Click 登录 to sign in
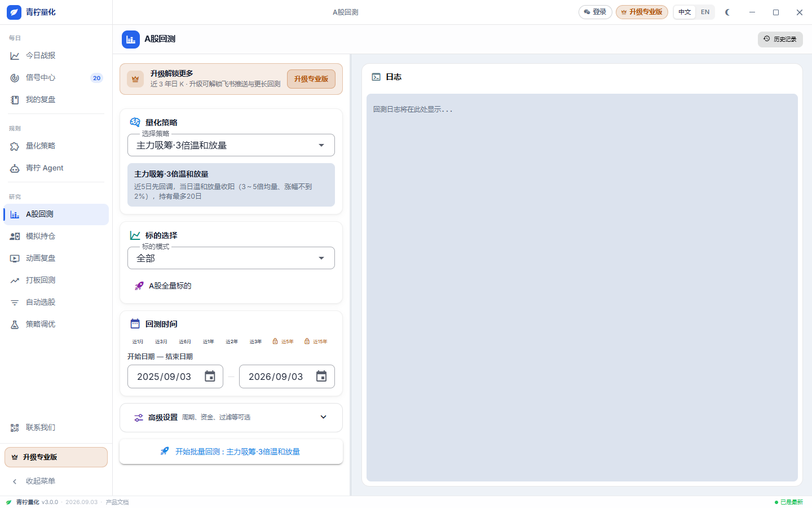The width and height of the screenshot is (812, 508). [x=595, y=12]
